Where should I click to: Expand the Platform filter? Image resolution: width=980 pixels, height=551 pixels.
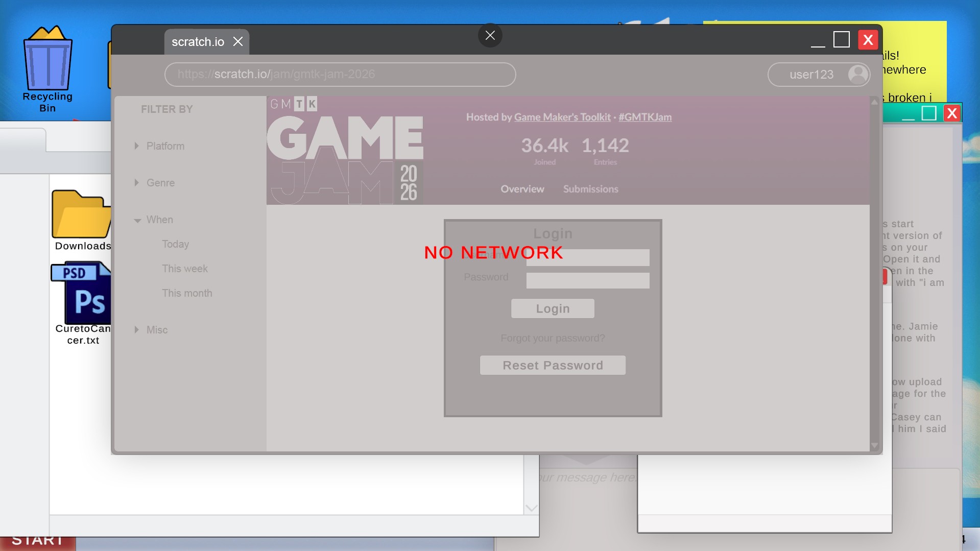click(159, 146)
